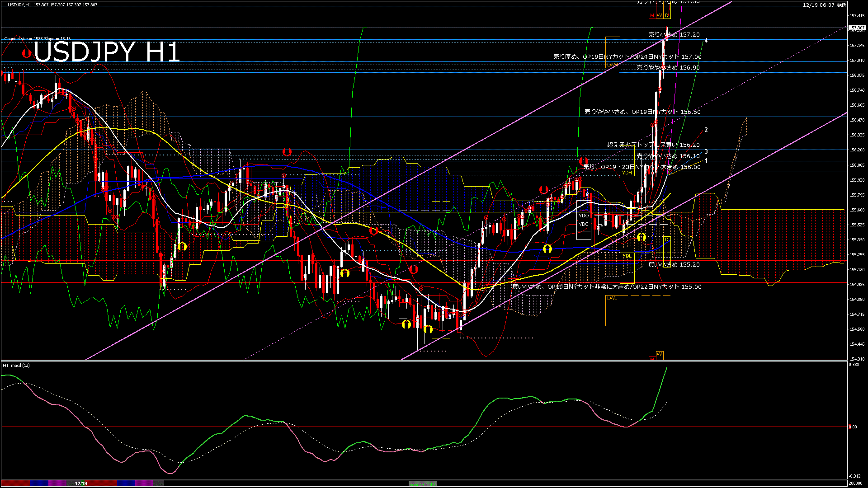The image size is (868, 488).
Task: Click the 12/19 06:07 更新 update timestamp
Action: pos(824,5)
